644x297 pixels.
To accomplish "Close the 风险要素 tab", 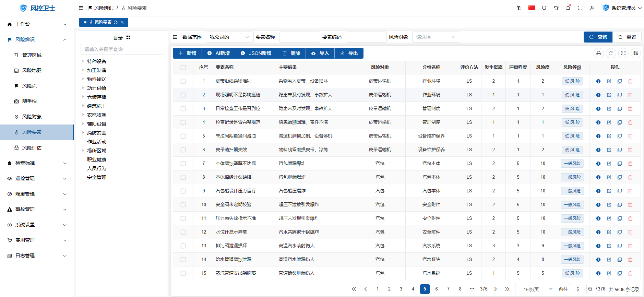I will point(122,22).
